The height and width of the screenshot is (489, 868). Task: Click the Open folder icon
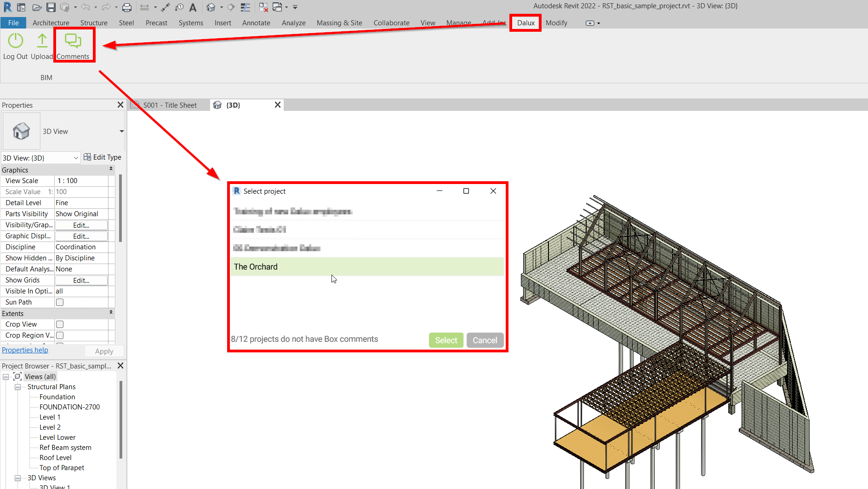pyautogui.click(x=37, y=7)
